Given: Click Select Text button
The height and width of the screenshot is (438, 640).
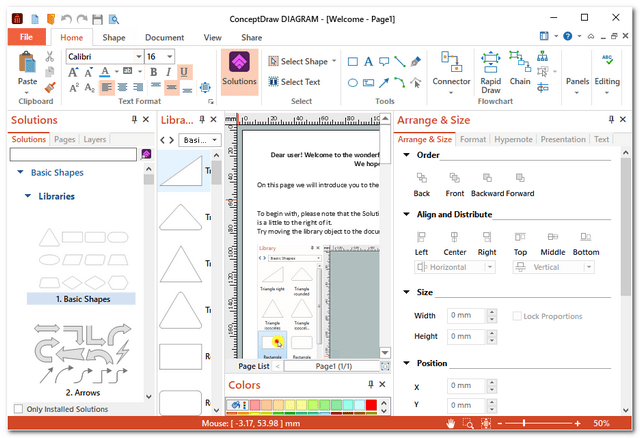Looking at the screenshot, I should 294,82.
